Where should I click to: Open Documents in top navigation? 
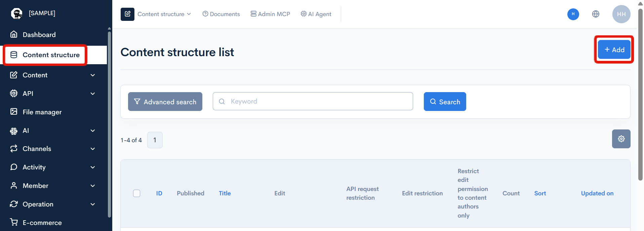(221, 14)
